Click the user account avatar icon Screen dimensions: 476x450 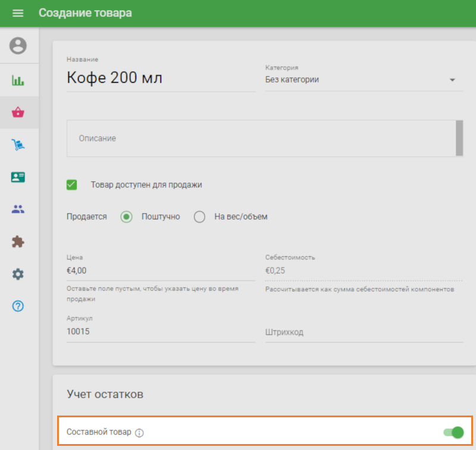click(x=18, y=46)
